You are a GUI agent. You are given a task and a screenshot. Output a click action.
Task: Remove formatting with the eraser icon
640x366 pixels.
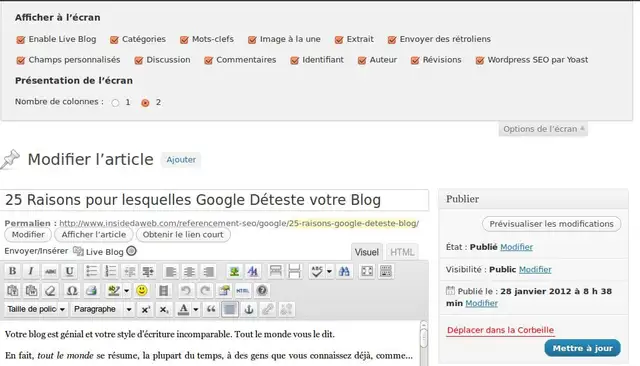[50, 291]
